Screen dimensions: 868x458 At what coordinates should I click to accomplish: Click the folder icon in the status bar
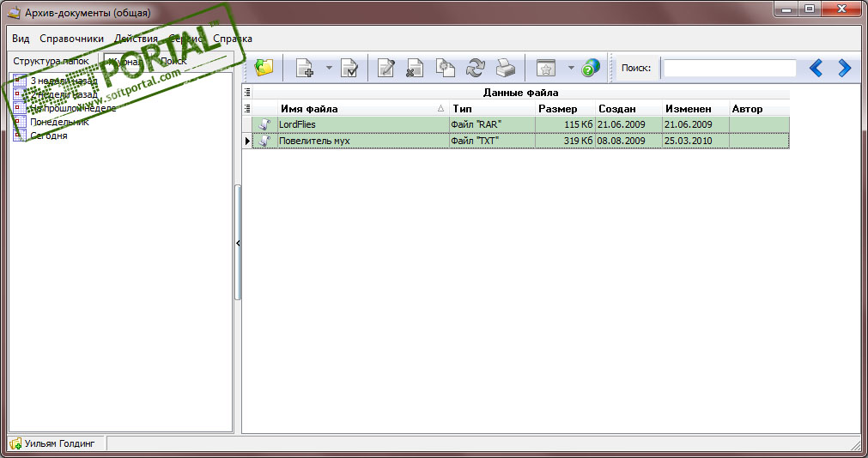click(15, 443)
